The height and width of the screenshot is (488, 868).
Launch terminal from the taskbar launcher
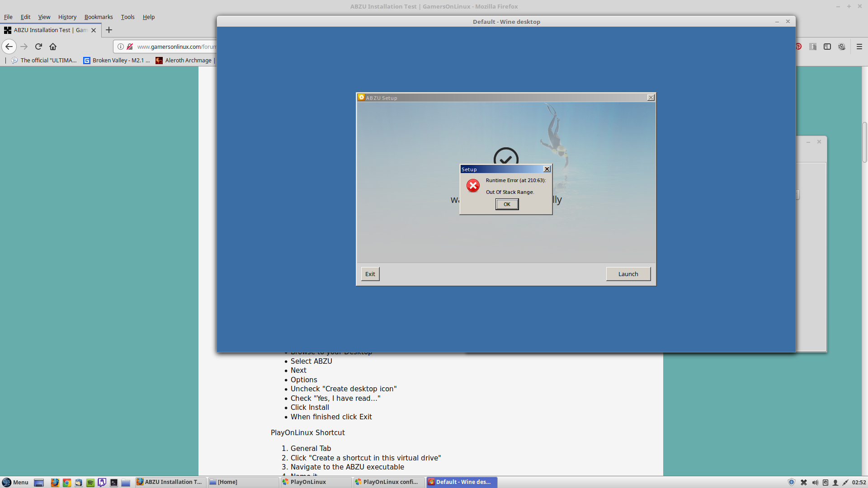[114, 482]
